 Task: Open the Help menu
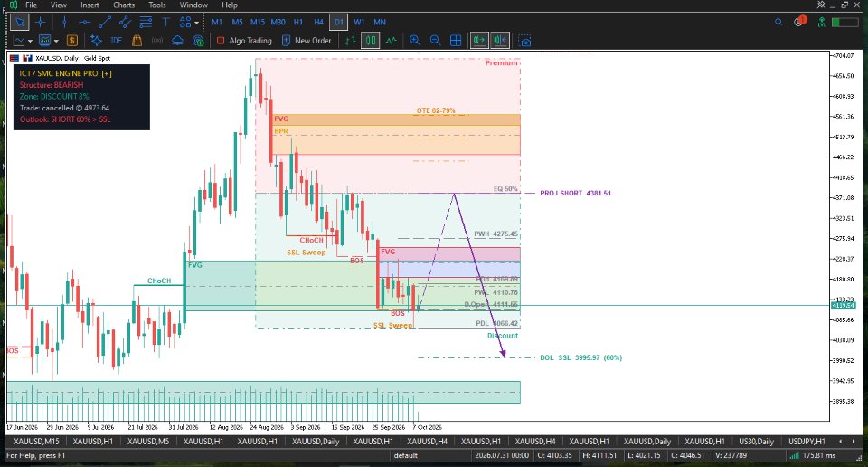point(230,5)
